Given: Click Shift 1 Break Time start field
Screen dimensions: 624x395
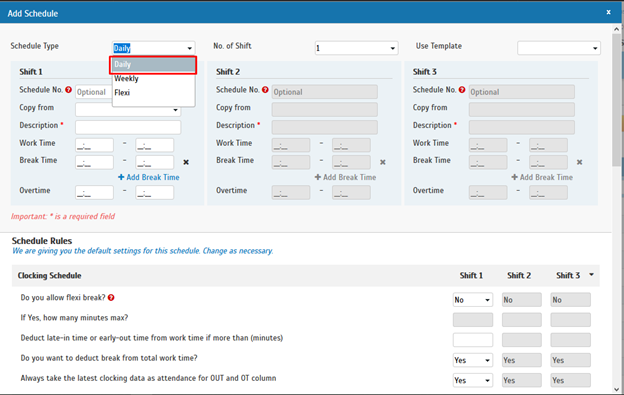Looking at the screenshot, I should pos(94,162).
